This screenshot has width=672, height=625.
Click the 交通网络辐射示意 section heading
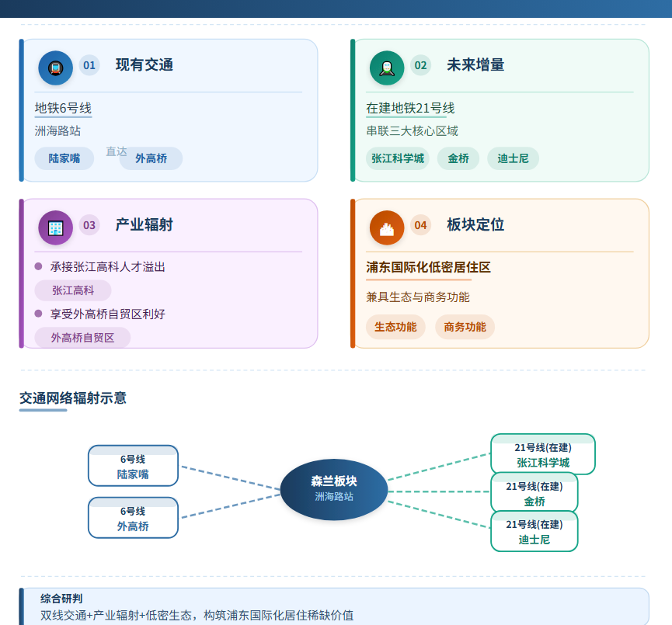73,398
